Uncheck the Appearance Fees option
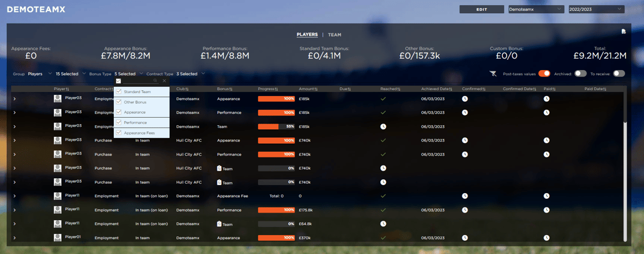Image resolution: width=644 pixels, height=254 pixels. [119, 133]
